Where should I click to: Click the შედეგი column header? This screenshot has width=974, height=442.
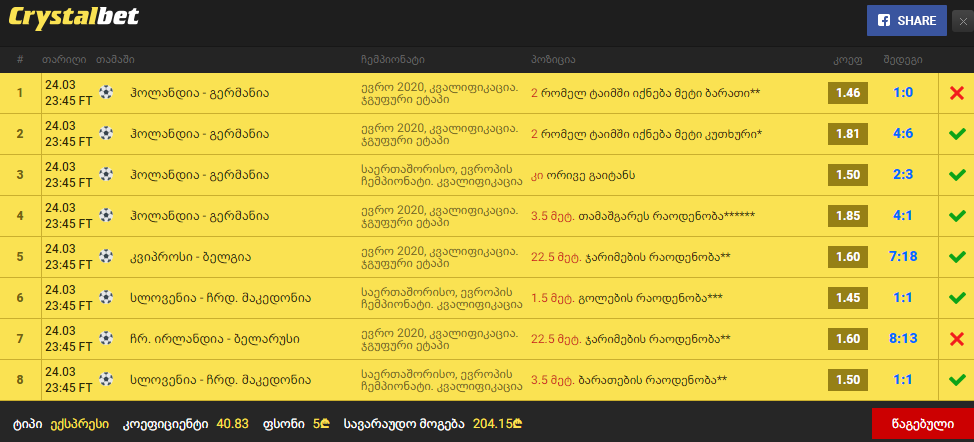(x=903, y=60)
